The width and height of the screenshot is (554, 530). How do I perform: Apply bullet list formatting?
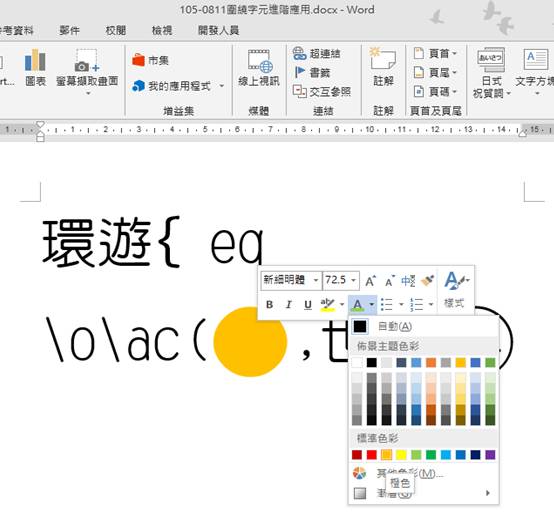[x=387, y=305]
